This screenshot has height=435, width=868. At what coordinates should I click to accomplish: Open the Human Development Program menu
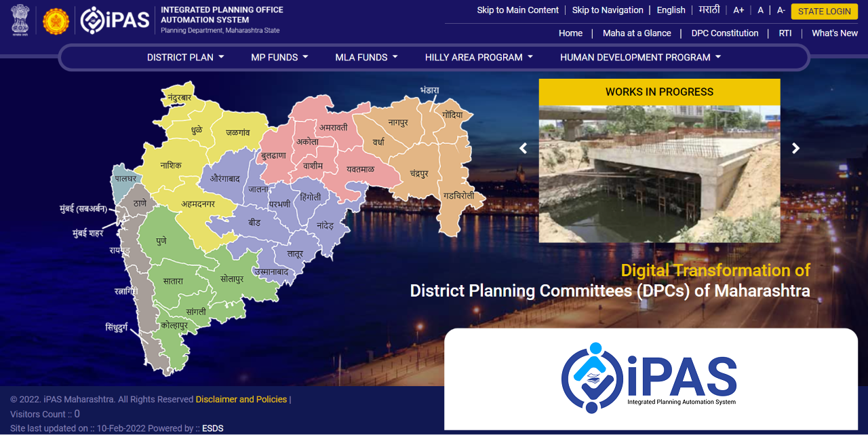640,58
